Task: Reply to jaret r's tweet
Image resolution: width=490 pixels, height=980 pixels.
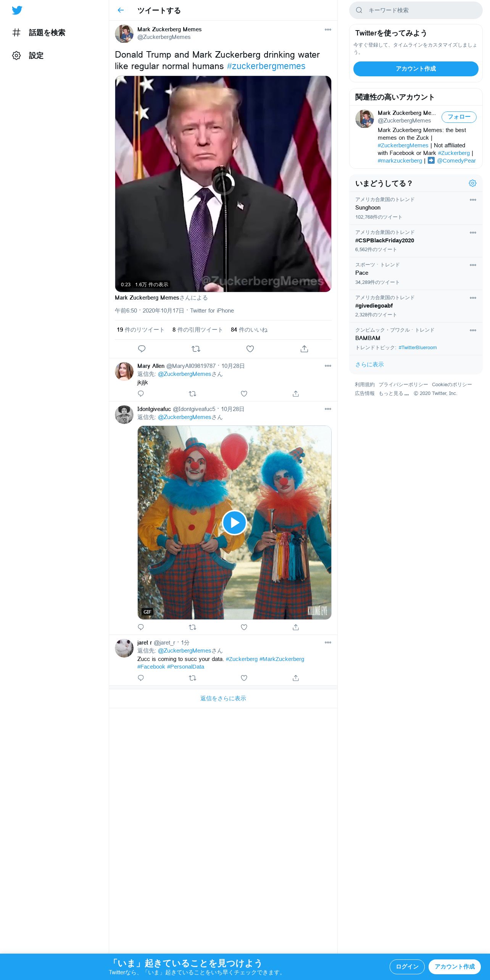Action: pyautogui.click(x=141, y=678)
